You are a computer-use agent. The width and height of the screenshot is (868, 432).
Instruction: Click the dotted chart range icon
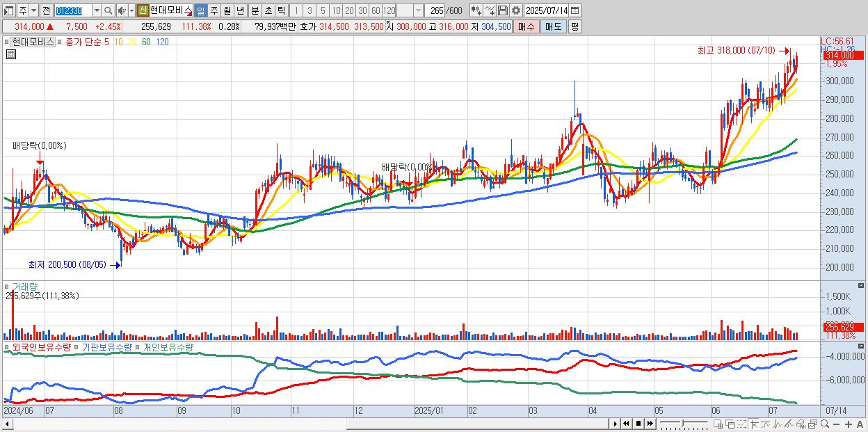741,424
